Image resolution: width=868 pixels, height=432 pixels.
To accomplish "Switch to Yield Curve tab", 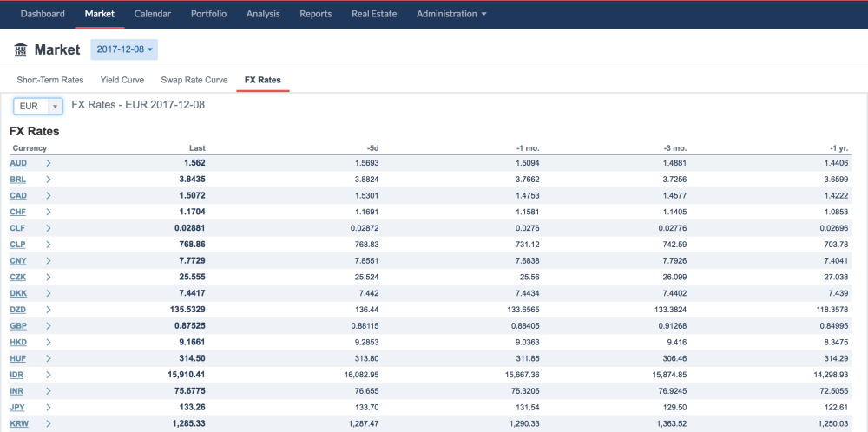I will tap(122, 80).
